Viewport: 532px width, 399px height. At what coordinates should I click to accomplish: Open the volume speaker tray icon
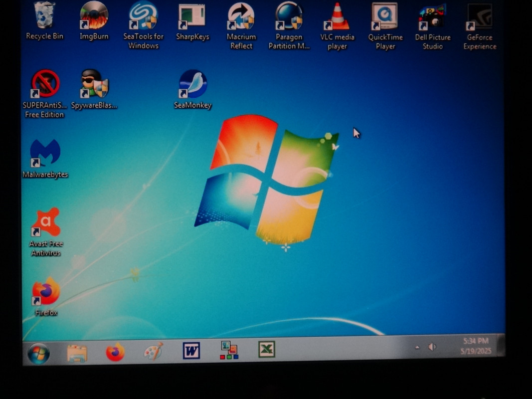(x=432, y=347)
